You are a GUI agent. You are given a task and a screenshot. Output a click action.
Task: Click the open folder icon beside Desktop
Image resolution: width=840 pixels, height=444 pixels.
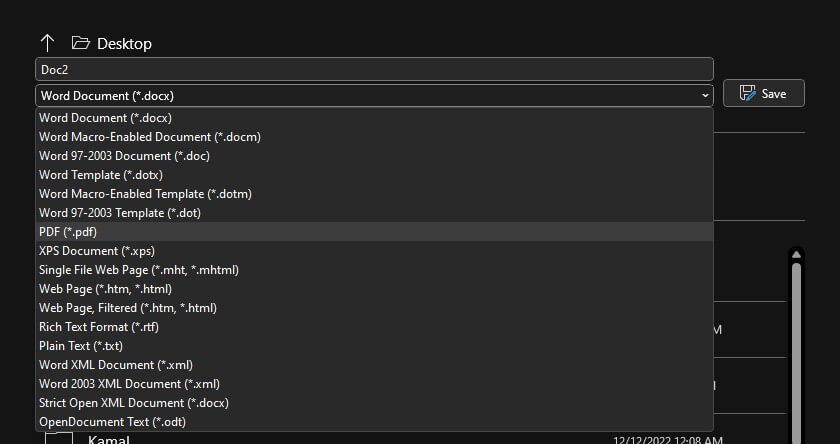click(81, 43)
